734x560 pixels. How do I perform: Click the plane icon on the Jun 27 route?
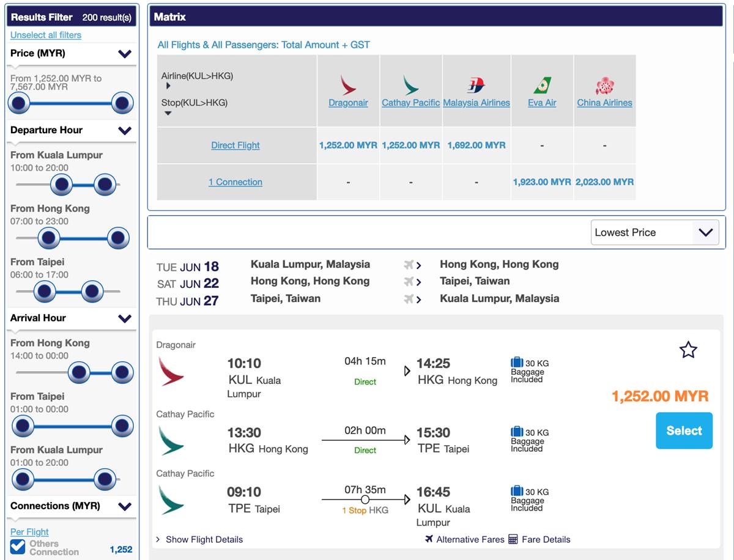coord(409,299)
